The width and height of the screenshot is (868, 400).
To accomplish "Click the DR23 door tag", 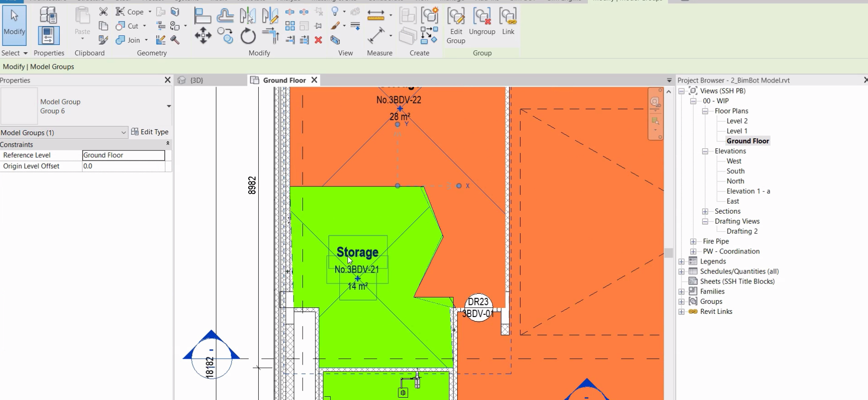I will (x=478, y=308).
